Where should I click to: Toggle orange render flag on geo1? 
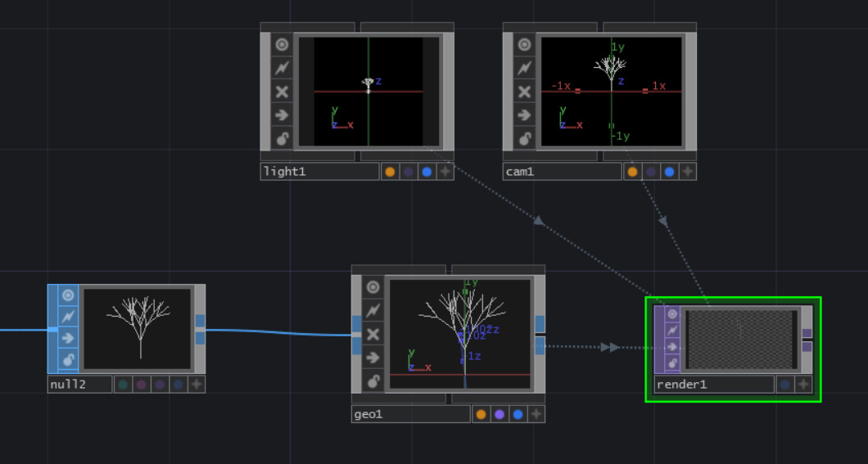(x=481, y=414)
